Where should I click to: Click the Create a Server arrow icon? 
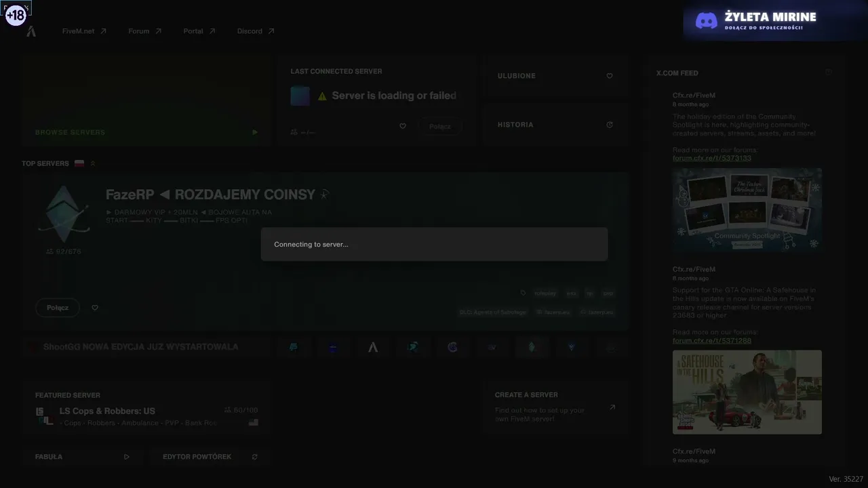coord(612,407)
